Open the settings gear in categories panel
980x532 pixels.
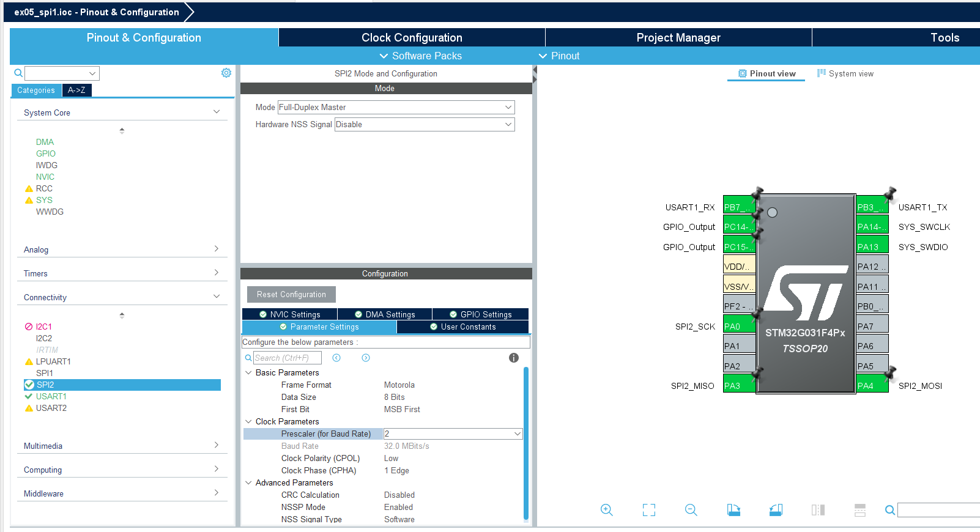point(226,73)
